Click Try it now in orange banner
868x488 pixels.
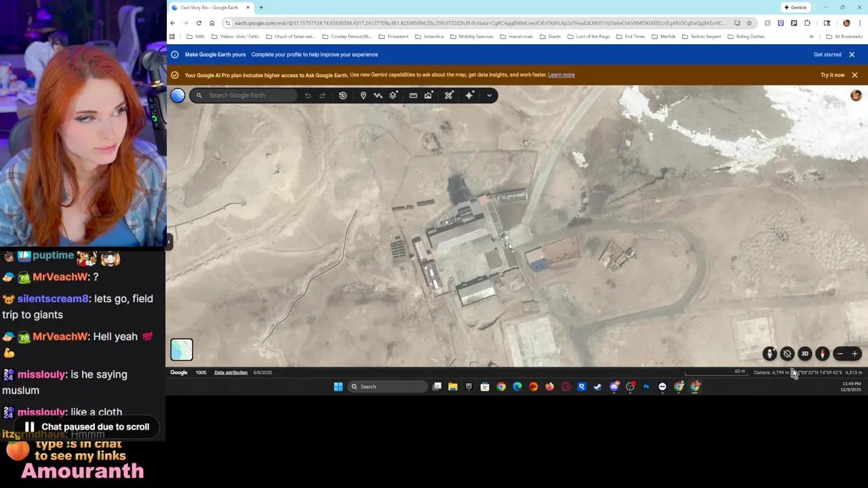pyautogui.click(x=832, y=75)
